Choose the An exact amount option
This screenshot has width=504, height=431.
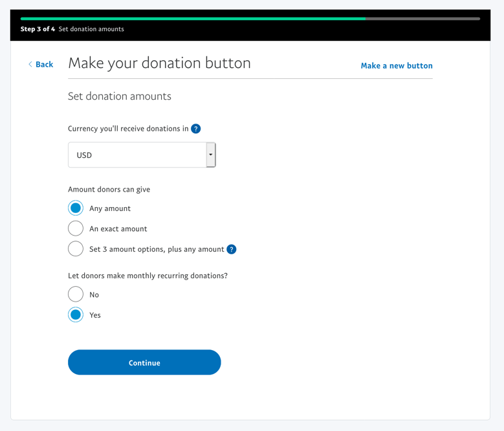click(x=76, y=228)
